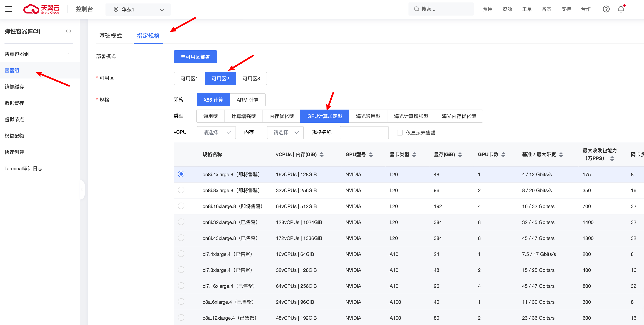Click the top 搜索 search box
The height and width of the screenshot is (325, 644).
coord(441,9)
